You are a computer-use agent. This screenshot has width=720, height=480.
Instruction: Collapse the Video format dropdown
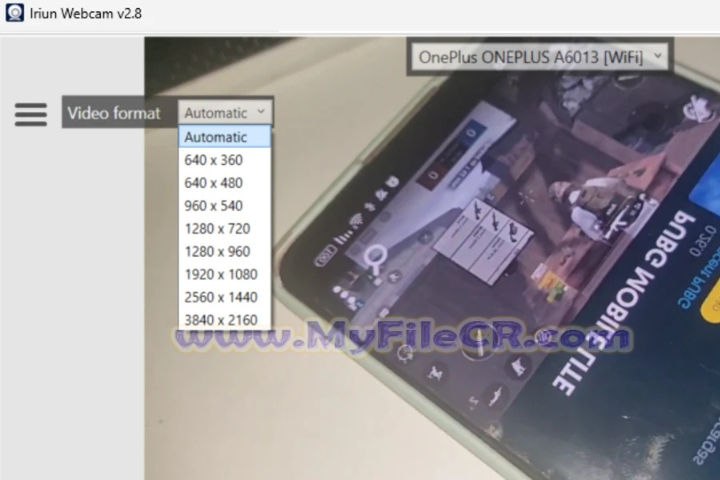click(225, 113)
